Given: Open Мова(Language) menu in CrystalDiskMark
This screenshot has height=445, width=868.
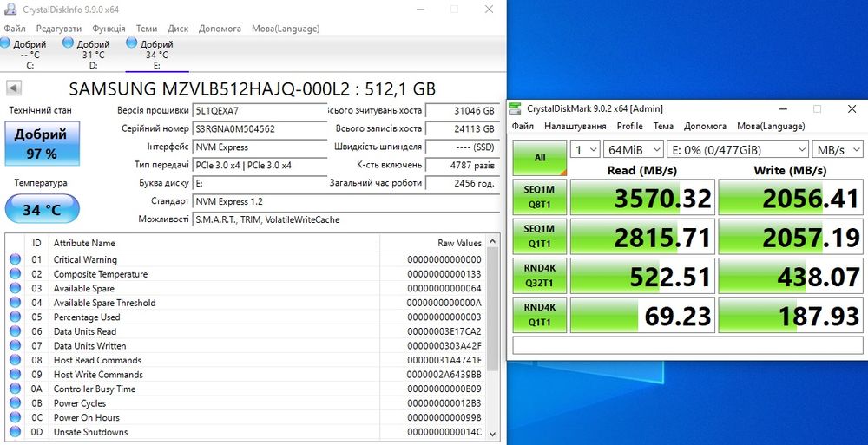Looking at the screenshot, I should pyautogui.click(x=771, y=126).
